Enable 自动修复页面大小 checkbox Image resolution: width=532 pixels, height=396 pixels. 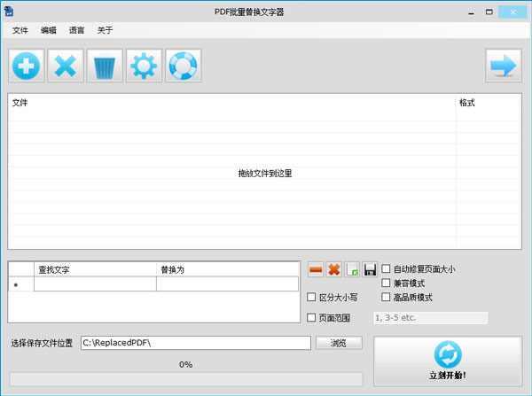[x=386, y=268]
